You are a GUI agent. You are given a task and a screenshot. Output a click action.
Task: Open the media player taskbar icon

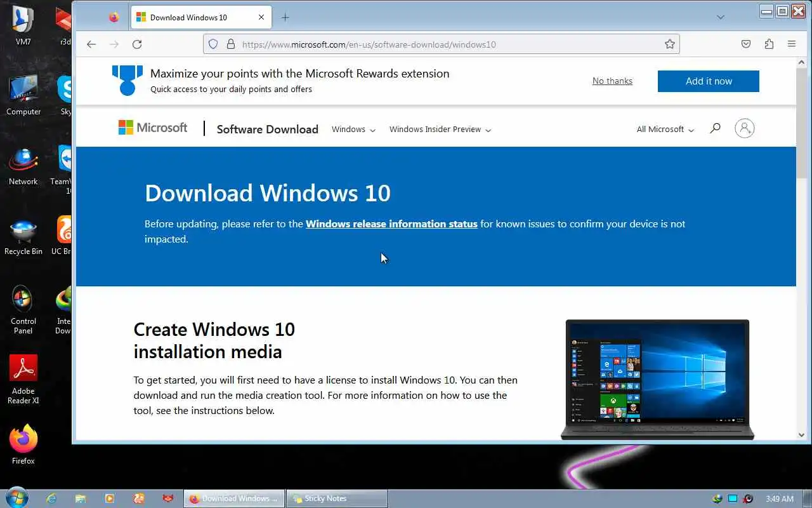110,498
